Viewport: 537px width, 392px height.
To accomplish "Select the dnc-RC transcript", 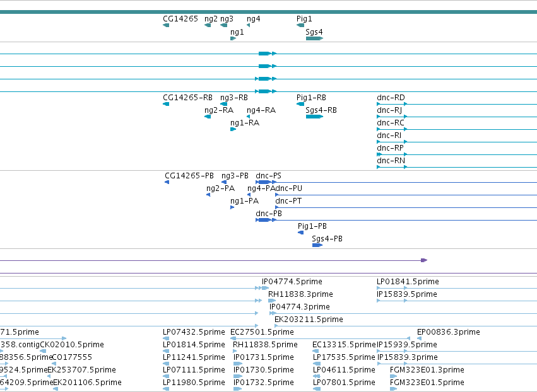I will pos(391,123).
